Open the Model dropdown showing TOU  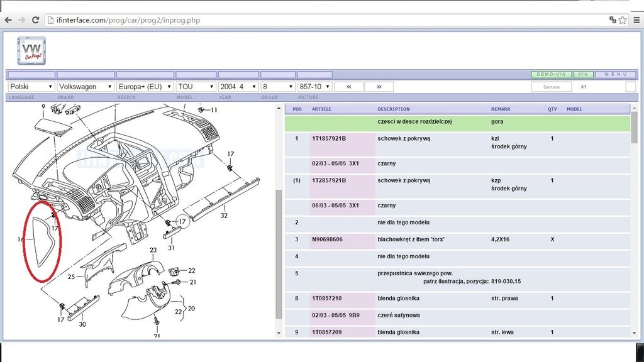coord(196,87)
